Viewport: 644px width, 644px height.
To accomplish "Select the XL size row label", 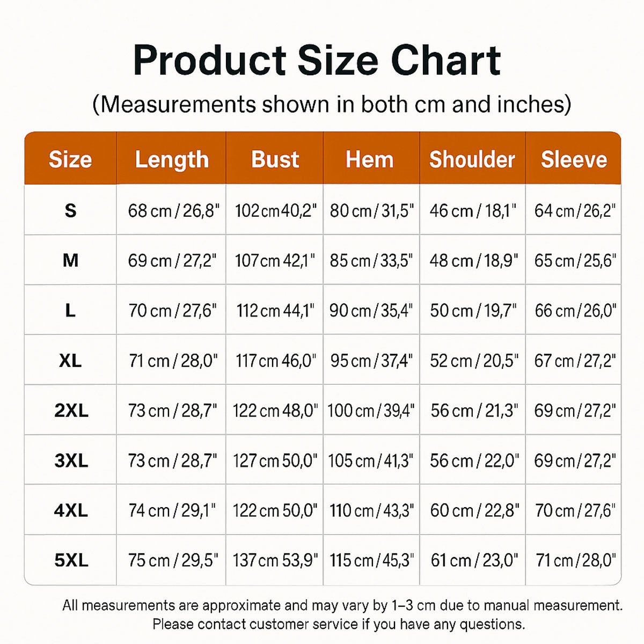I will (x=70, y=361).
